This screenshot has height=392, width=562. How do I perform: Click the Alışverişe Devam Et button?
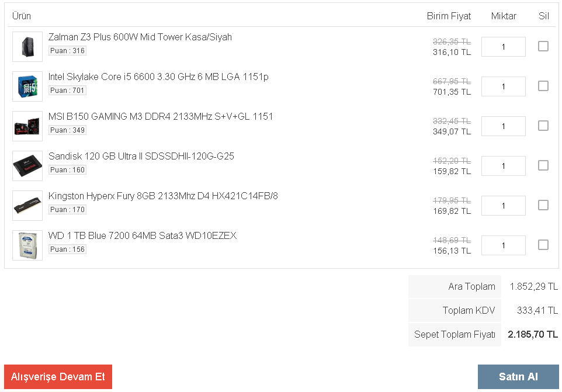58,377
